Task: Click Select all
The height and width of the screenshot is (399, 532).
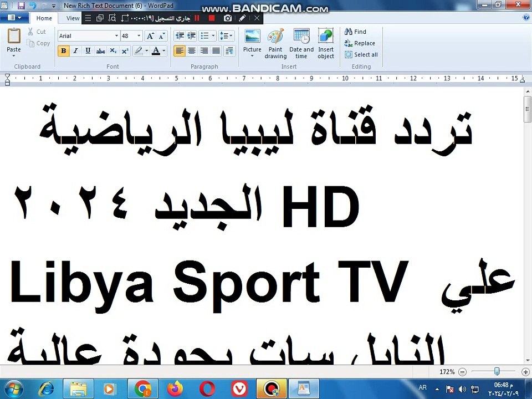Action: [361, 55]
